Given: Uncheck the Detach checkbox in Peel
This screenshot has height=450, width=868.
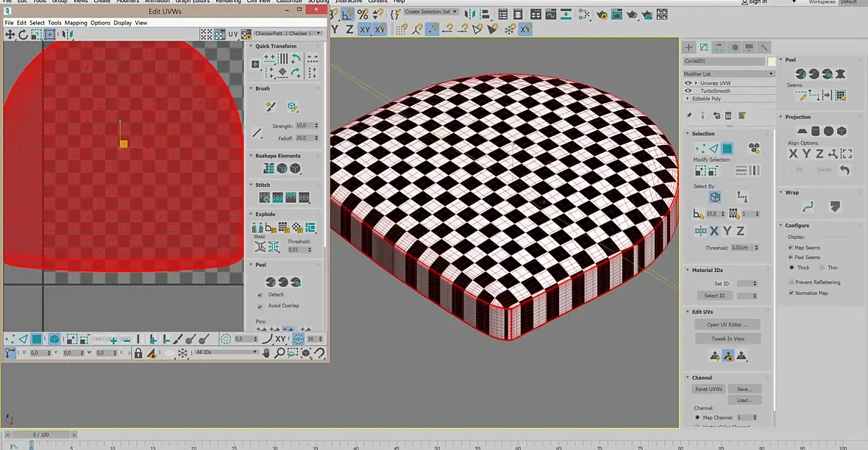Looking at the screenshot, I should [x=260, y=295].
